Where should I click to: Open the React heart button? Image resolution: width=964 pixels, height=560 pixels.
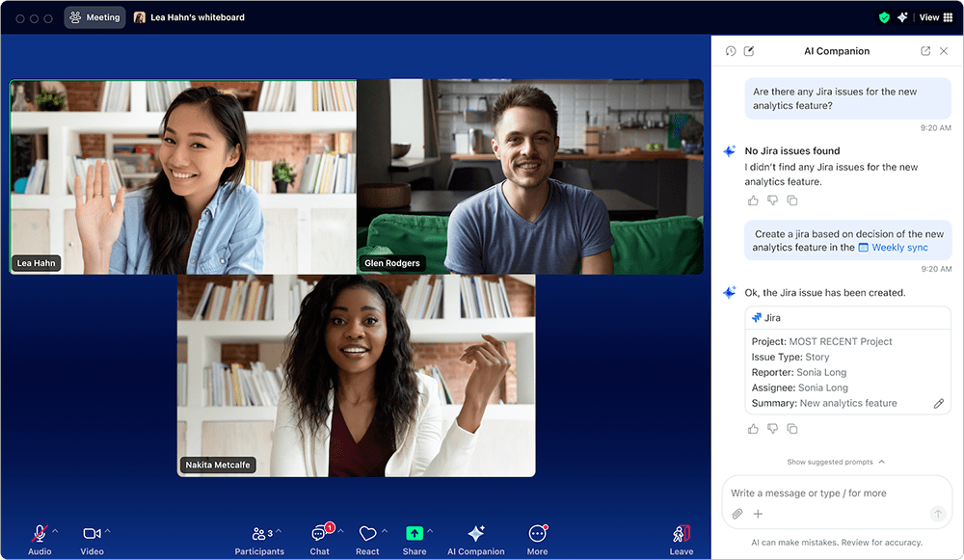(x=367, y=540)
